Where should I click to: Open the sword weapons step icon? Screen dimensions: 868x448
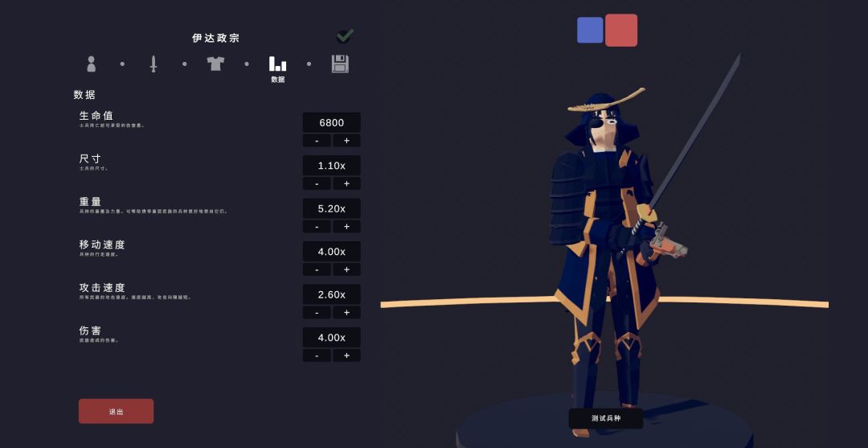[154, 64]
